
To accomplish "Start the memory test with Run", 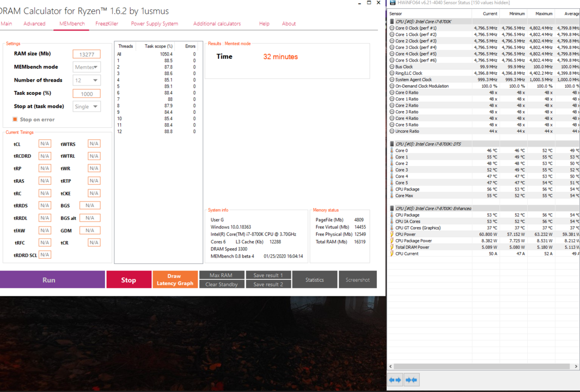I will [x=52, y=280].
